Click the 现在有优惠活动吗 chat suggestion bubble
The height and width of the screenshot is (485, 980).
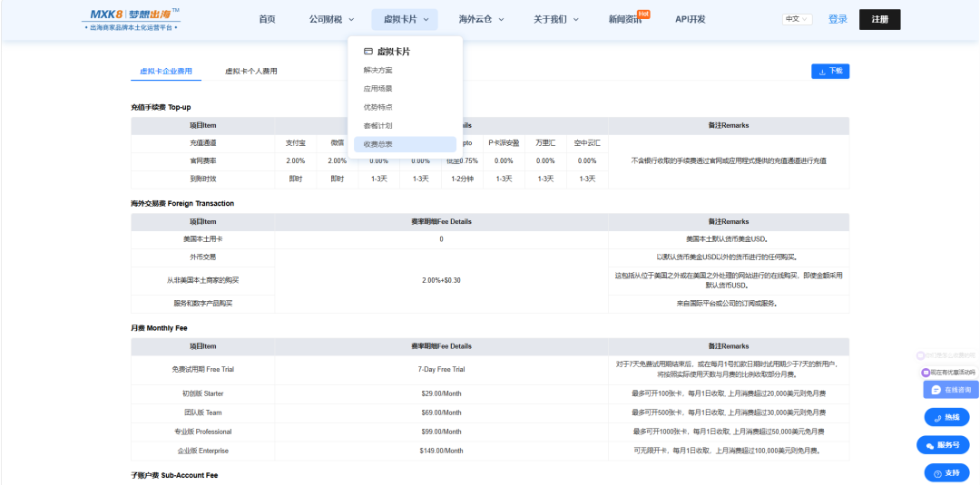(x=948, y=372)
